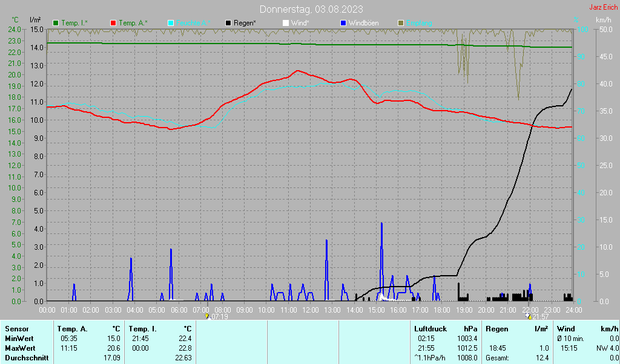
Task: Click the 'Durchschnitt' row label
Action: tap(27, 358)
